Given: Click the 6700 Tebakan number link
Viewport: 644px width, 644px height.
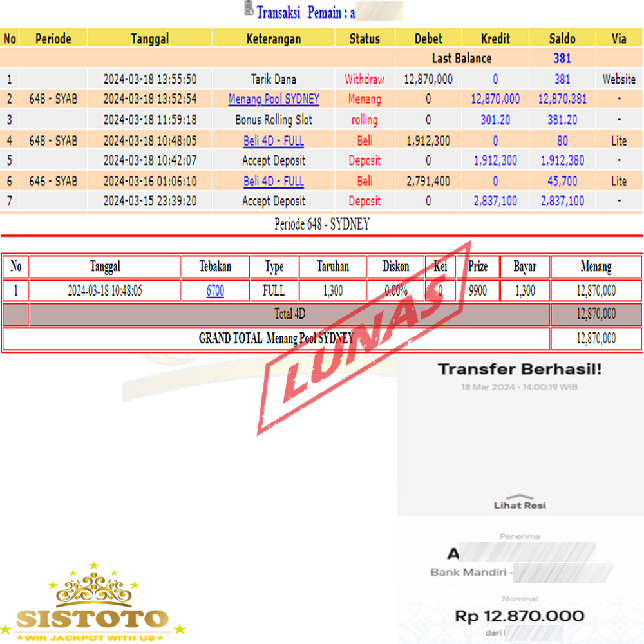Looking at the screenshot, I should click(x=215, y=291).
